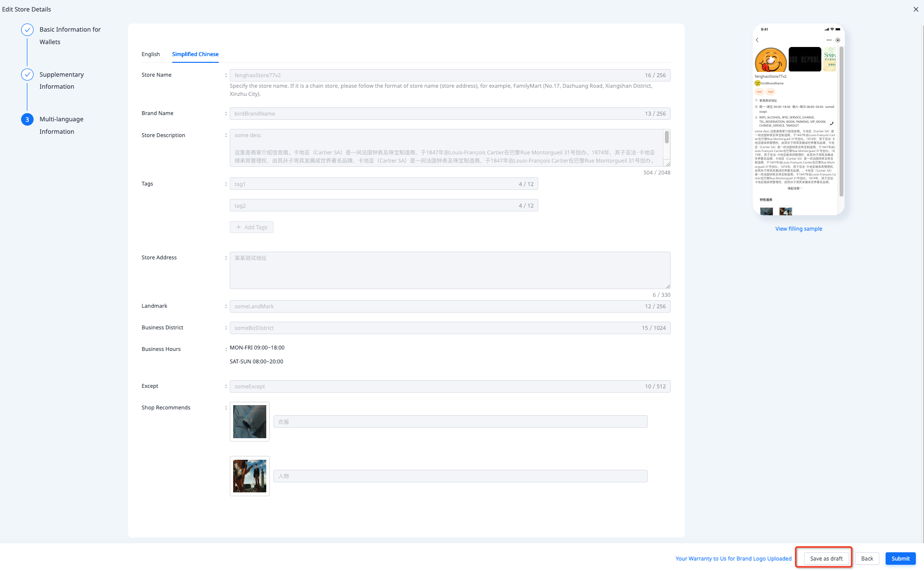Click the phone call icon in preview
This screenshot has width=924, height=571.
click(x=831, y=123)
